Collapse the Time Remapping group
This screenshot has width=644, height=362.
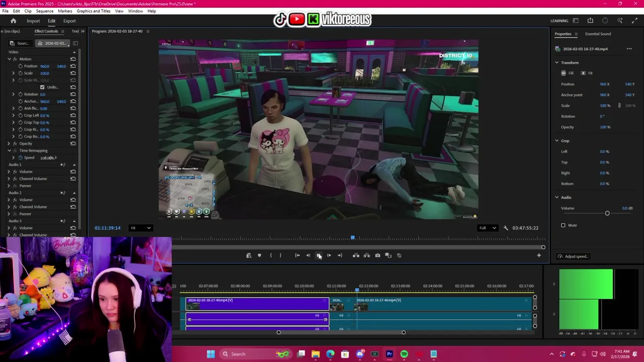coord(9,150)
